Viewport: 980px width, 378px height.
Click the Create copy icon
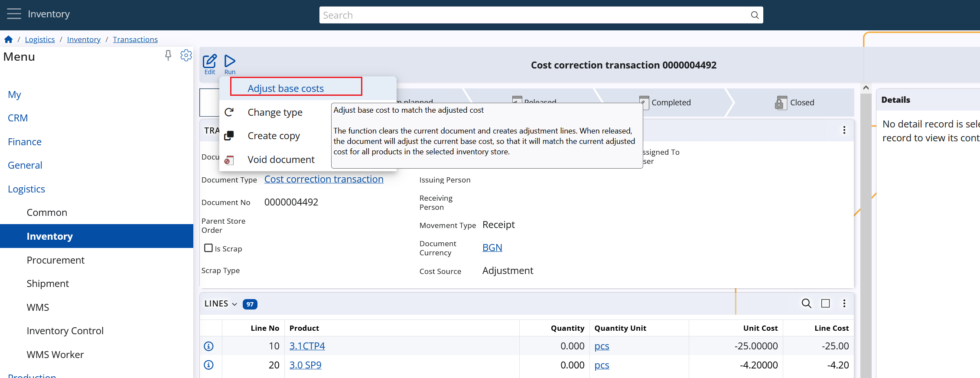[229, 136]
